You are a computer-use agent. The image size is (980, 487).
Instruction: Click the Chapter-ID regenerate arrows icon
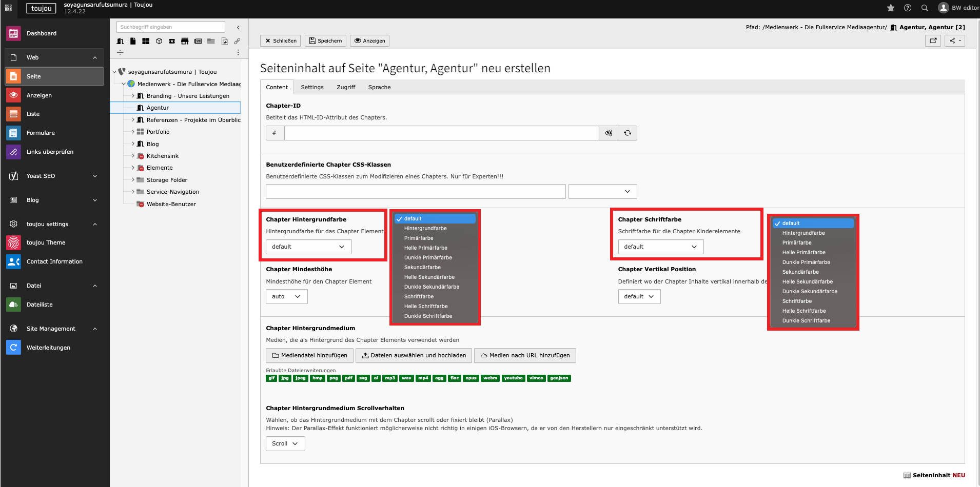[x=628, y=133]
